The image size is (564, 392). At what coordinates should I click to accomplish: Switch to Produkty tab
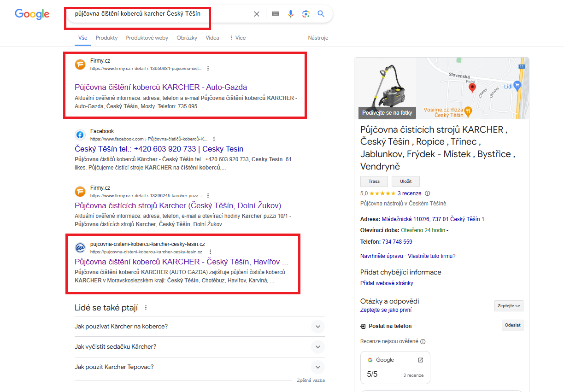[106, 38]
